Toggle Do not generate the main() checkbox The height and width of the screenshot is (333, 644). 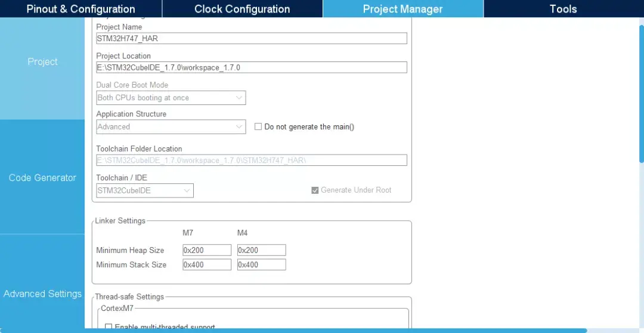pos(258,127)
